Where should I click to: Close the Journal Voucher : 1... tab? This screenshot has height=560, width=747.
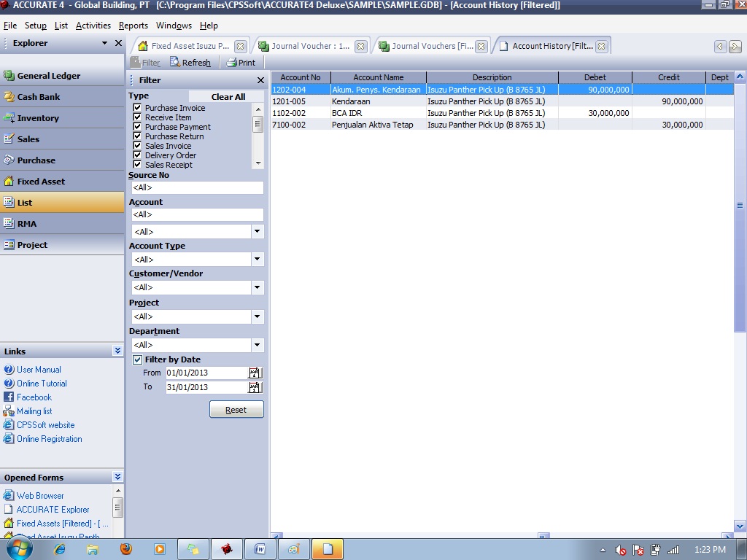(361, 46)
